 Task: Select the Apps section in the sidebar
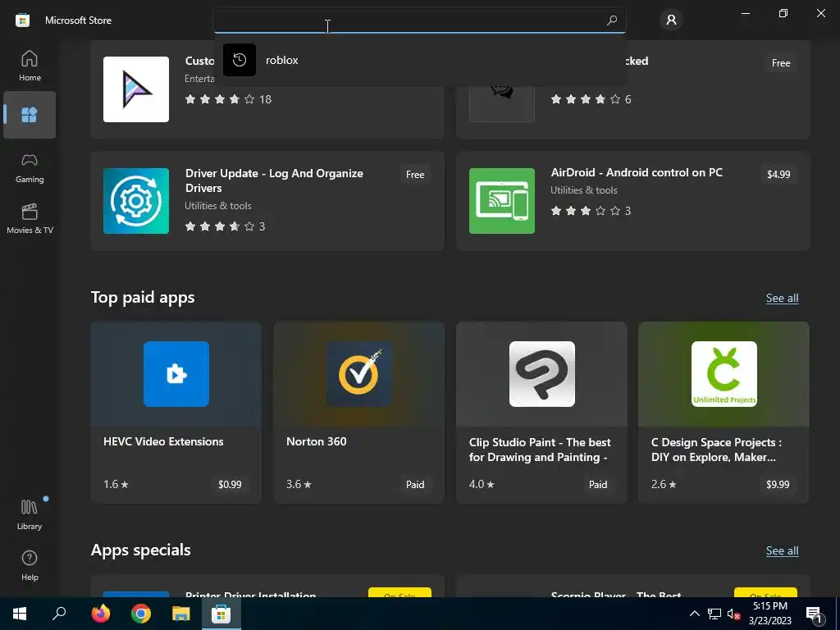30,115
